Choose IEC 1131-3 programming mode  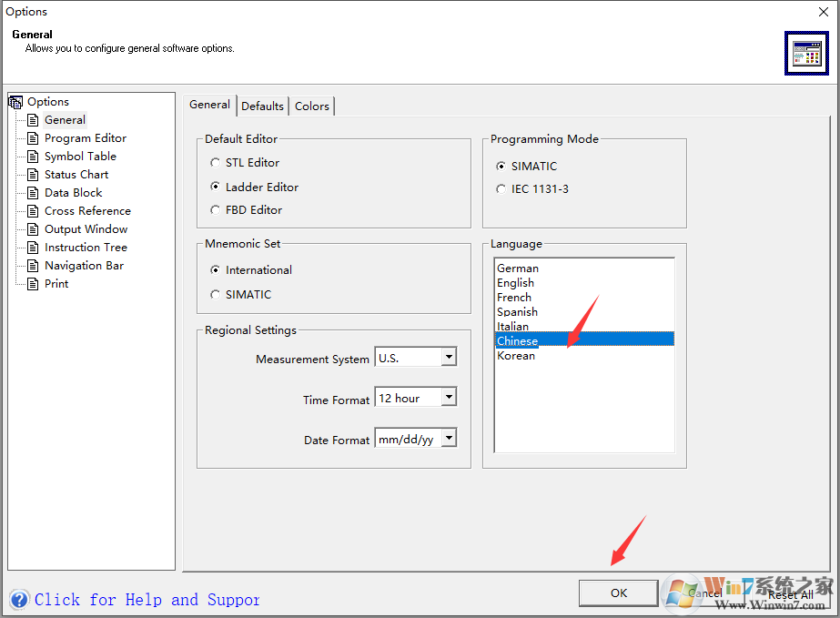[x=501, y=188]
